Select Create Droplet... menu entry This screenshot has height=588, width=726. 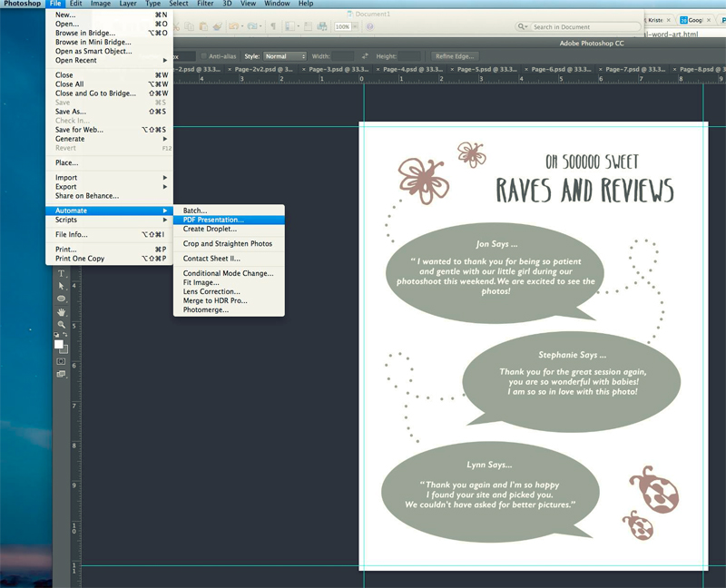point(230,229)
